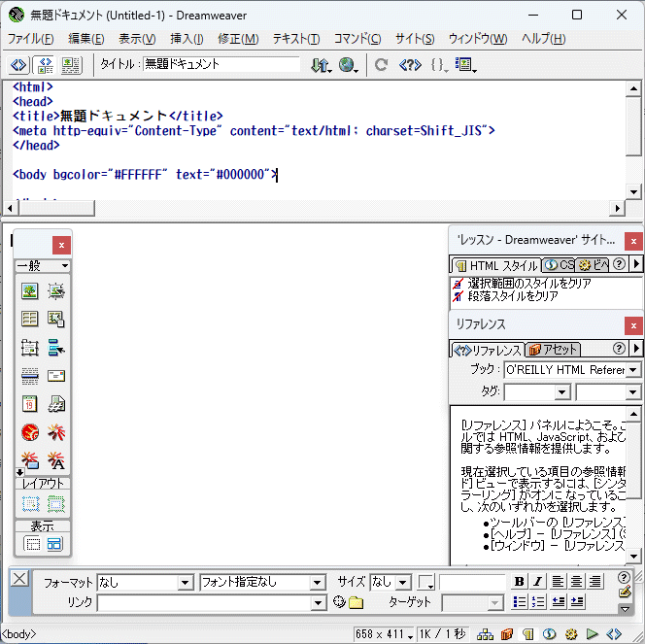Screen dimensions: 645x644
Task: Open Reference toolbar icon
Action: pyautogui.click(x=410, y=64)
